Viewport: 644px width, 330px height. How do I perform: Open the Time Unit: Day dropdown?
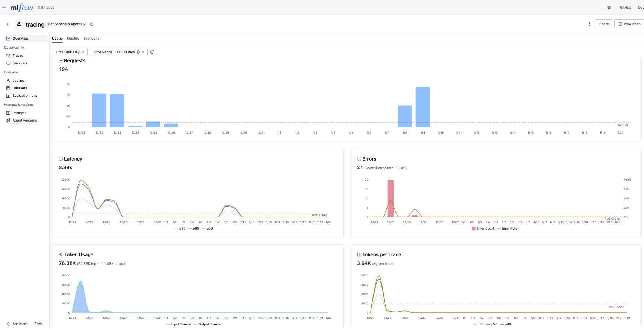coord(69,52)
